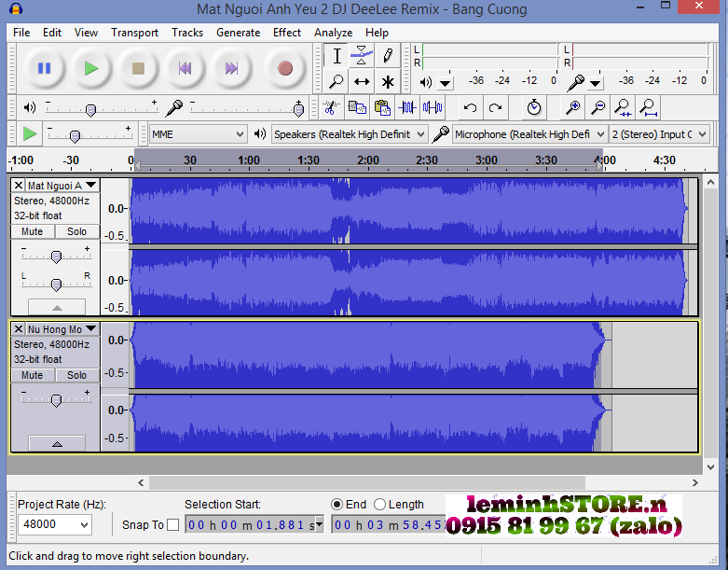The width and height of the screenshot is (728, 570).
Task: Mute the Nu Hong Mo track
Action: (x=33, y=375)
